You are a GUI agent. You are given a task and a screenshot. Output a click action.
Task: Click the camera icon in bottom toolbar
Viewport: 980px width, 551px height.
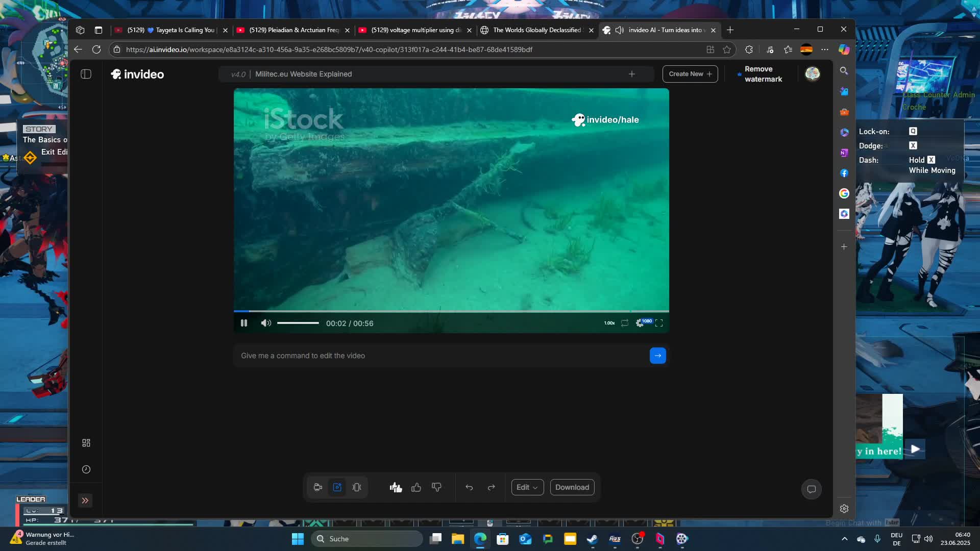tap(317, 487)
